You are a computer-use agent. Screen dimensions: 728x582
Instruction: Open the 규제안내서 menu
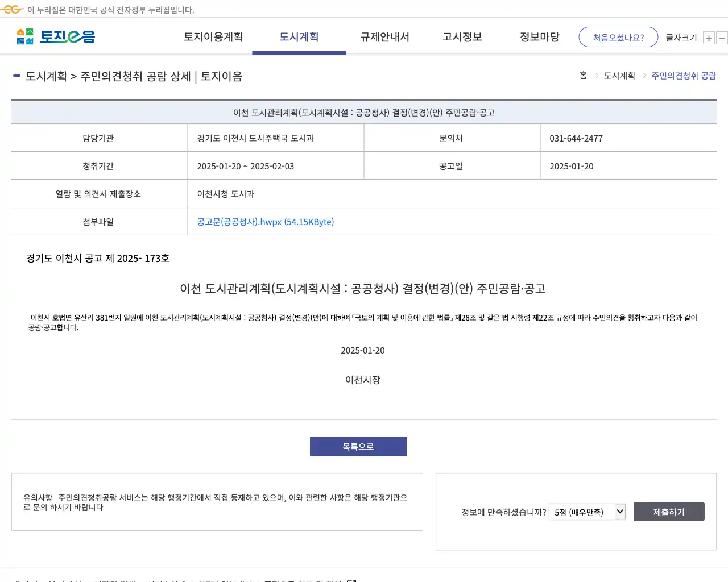[384, 36]
